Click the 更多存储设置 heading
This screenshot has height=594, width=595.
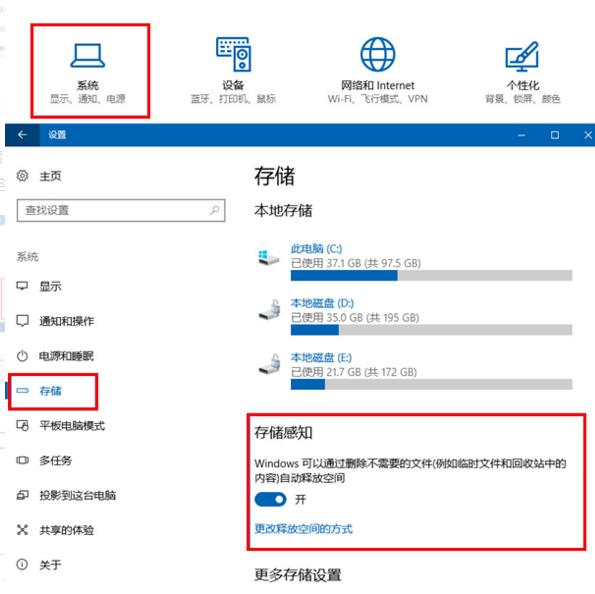298,575
